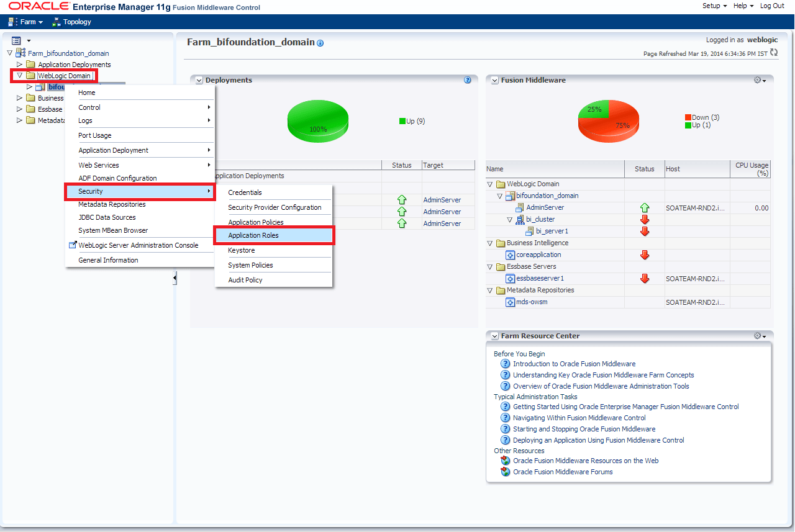
Task: Collapse bi_cluster node in table
Action: coord(510,219)
